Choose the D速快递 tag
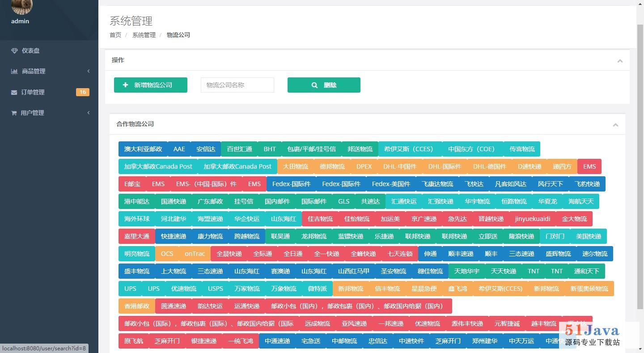Viewport: 644px width, 353px height. 530,166
